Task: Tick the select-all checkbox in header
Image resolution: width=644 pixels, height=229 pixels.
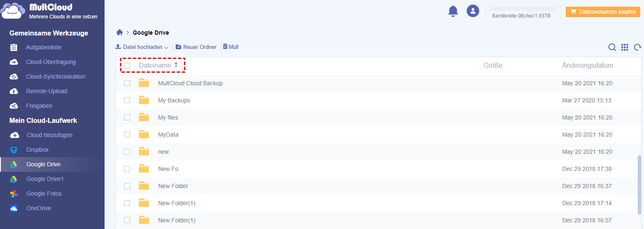Action: pos(127,66)
